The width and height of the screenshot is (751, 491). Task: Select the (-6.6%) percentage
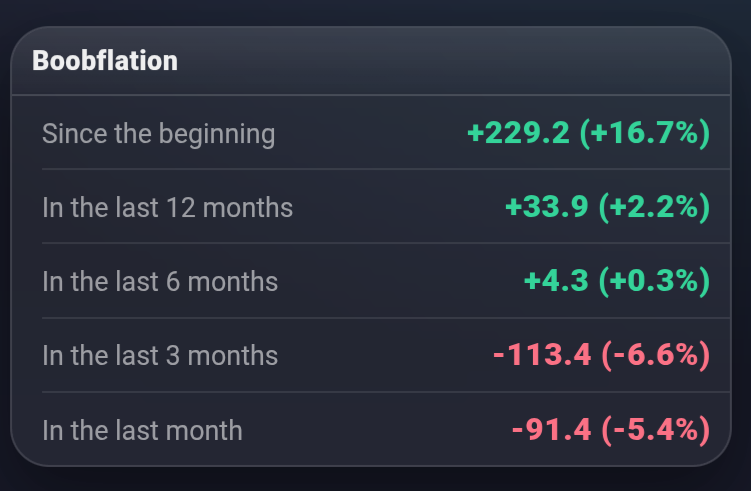tap(656, 356)
